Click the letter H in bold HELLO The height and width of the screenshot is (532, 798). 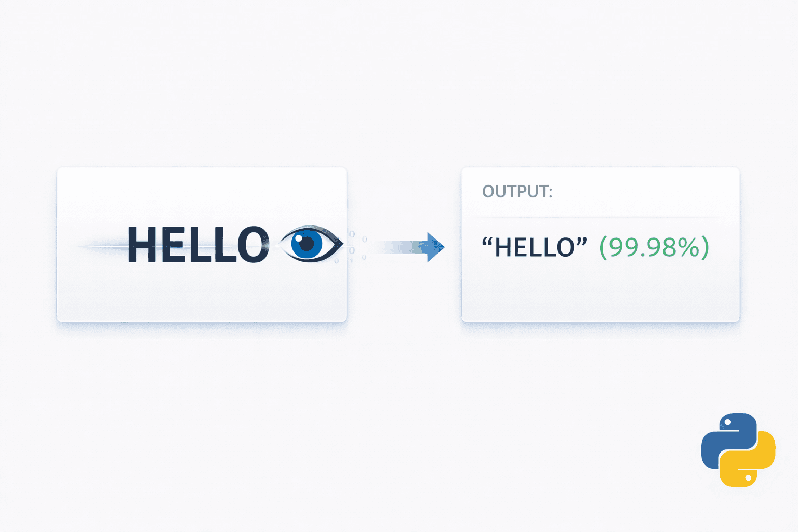[x=140, y=244]
